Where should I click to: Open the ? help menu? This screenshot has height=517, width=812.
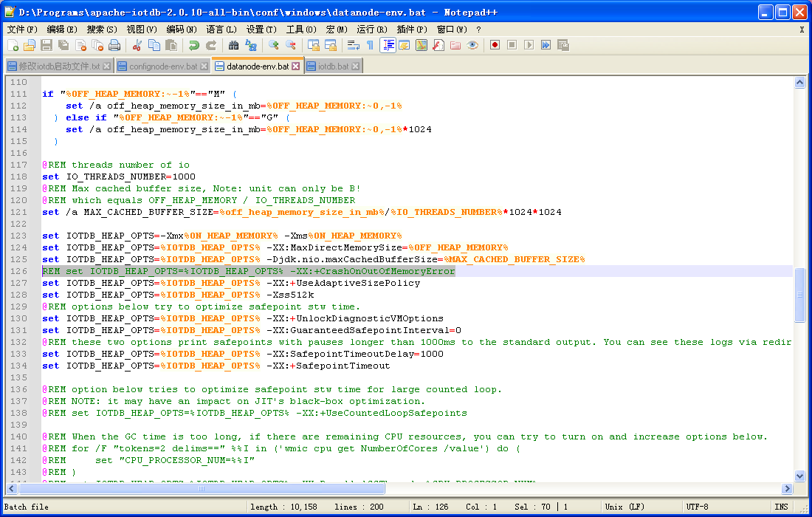[478, 30]
